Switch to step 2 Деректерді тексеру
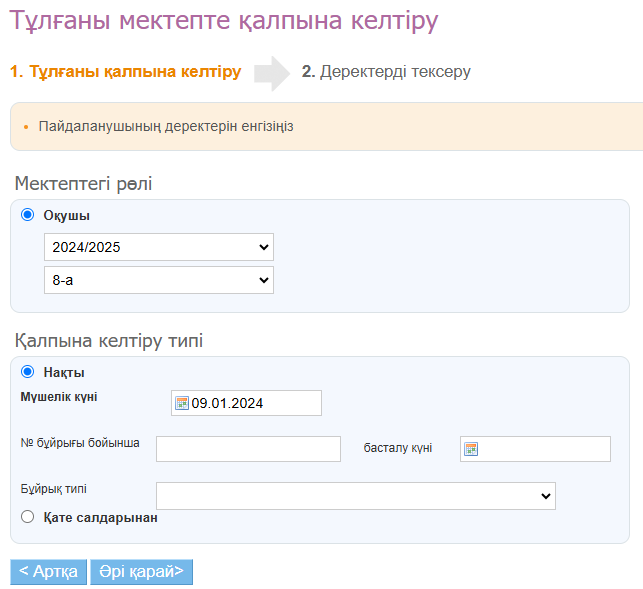The height and width of the screenshot is (589, 643). point(386,71)
